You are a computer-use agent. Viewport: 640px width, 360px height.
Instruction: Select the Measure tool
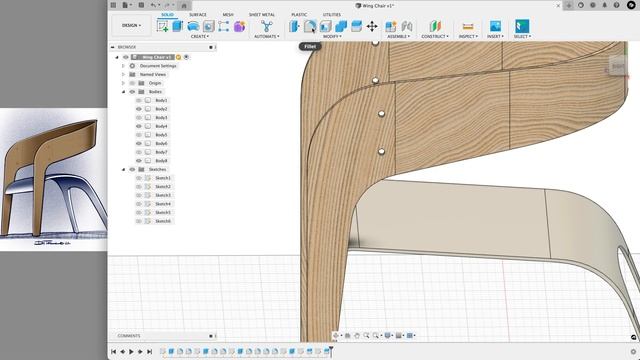(468, 27)
